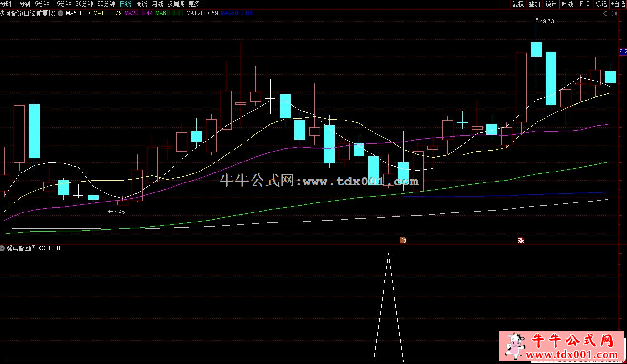Screen dimensions: 627x364
Task: Switch to the 分时 intraday view
Action: tap(6, 4)
